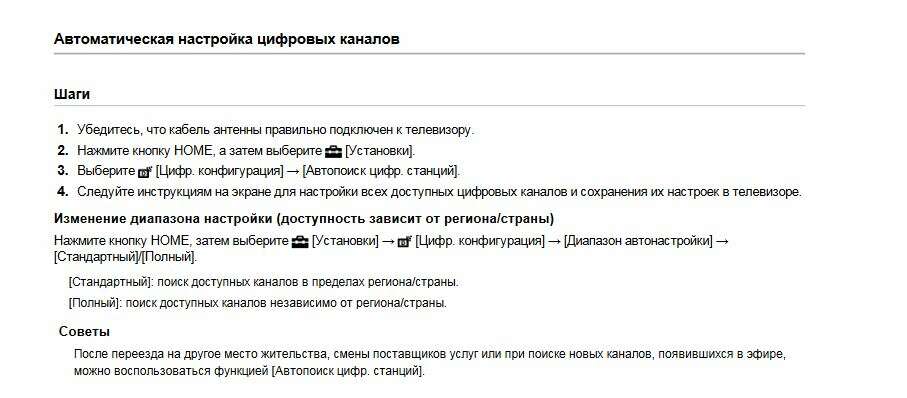Click the "Шаги" section heading
Viewport: 907px width, 398px height.
(72, 94)
